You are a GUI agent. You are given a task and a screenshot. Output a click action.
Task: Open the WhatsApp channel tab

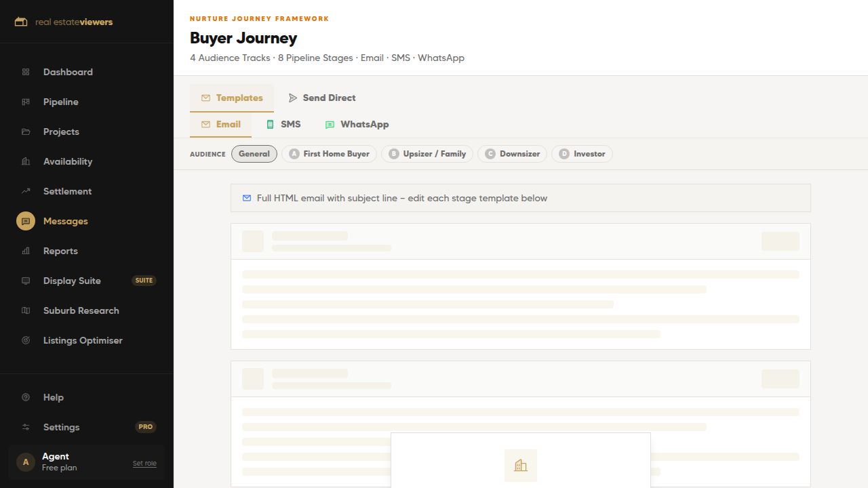point(357,124)
